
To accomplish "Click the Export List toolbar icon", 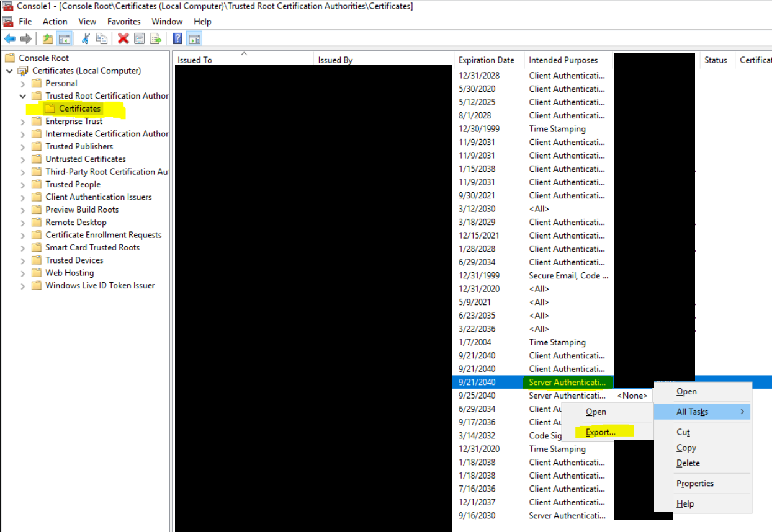I will pyautogui.click(x=156, y=39).
